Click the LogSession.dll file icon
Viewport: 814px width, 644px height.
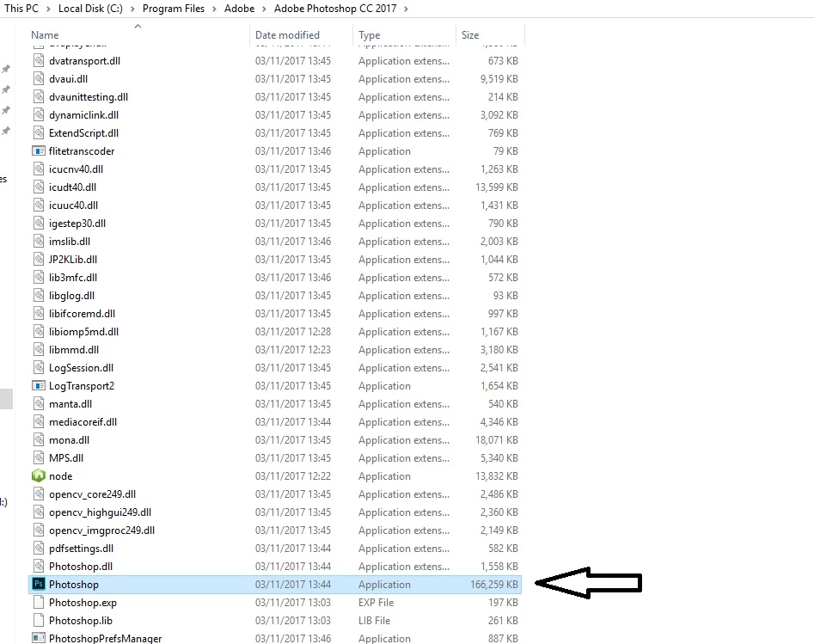coord(39,368)
